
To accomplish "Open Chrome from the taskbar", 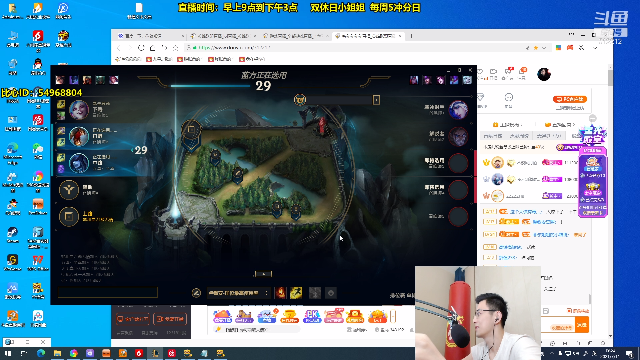I will click(73, 353).
